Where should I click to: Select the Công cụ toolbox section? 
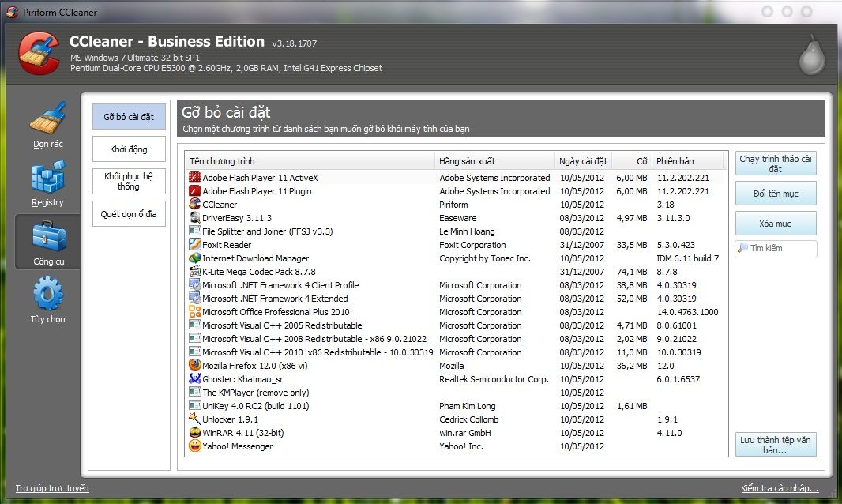(x=48, y=242)
